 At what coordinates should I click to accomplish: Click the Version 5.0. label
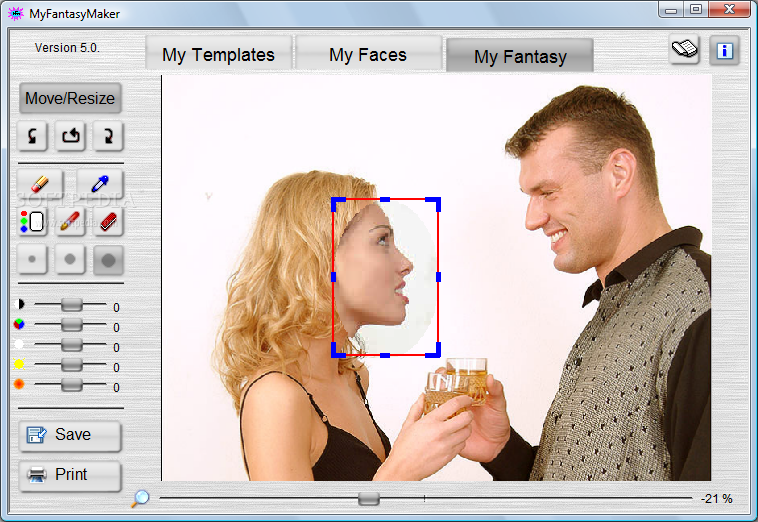pyautogui.click(x=67, y=48)
